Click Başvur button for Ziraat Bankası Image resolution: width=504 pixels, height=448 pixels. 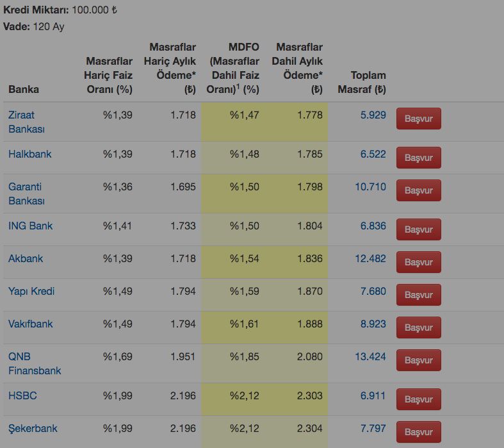[x=418, y=119]
